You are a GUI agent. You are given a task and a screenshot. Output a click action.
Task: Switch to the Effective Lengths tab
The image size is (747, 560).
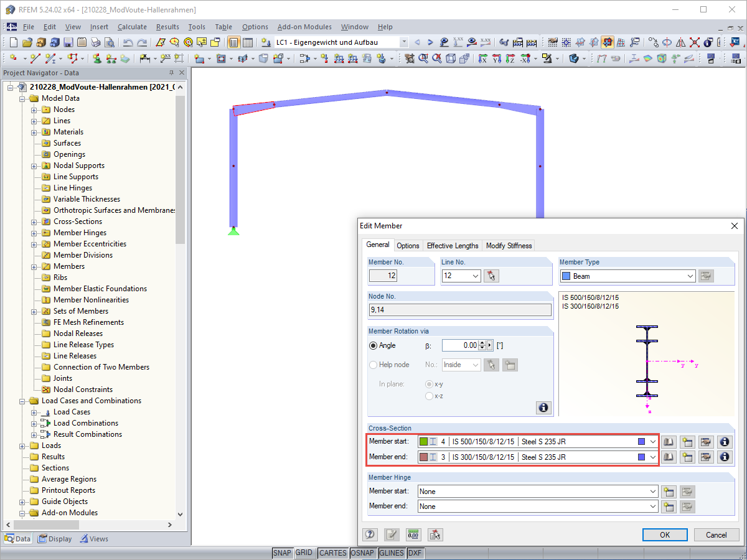[453, 246]
